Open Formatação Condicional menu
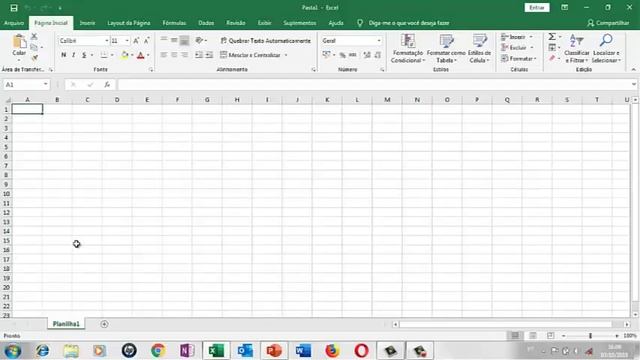 tap(408, 49)
